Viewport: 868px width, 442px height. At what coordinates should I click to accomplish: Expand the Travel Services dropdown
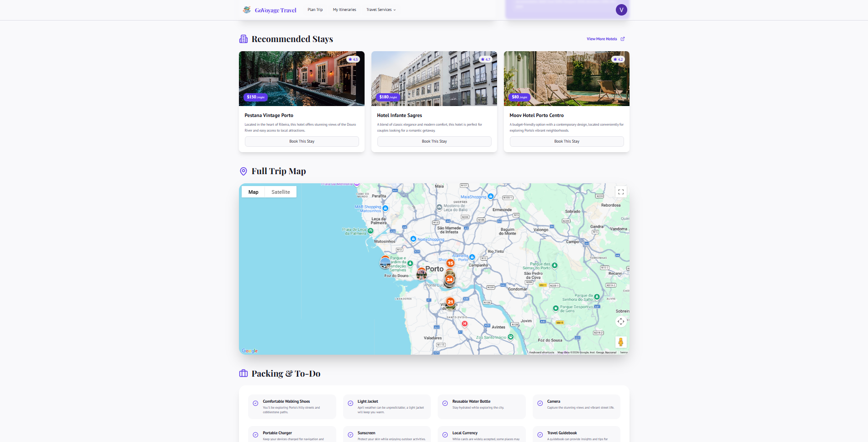pos(380,10)
